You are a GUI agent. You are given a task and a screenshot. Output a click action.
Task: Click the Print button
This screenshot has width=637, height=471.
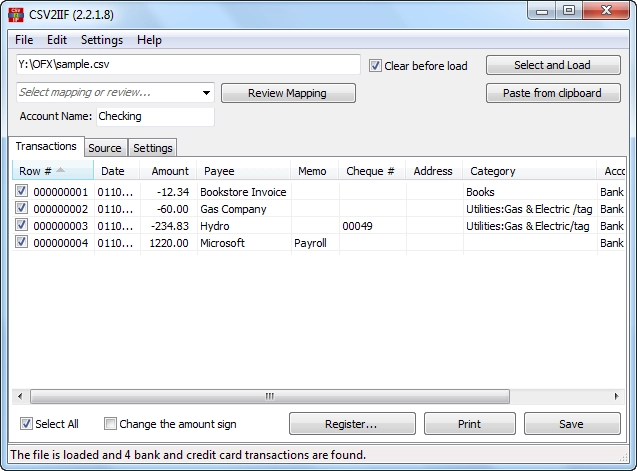(x=470, y=424)
